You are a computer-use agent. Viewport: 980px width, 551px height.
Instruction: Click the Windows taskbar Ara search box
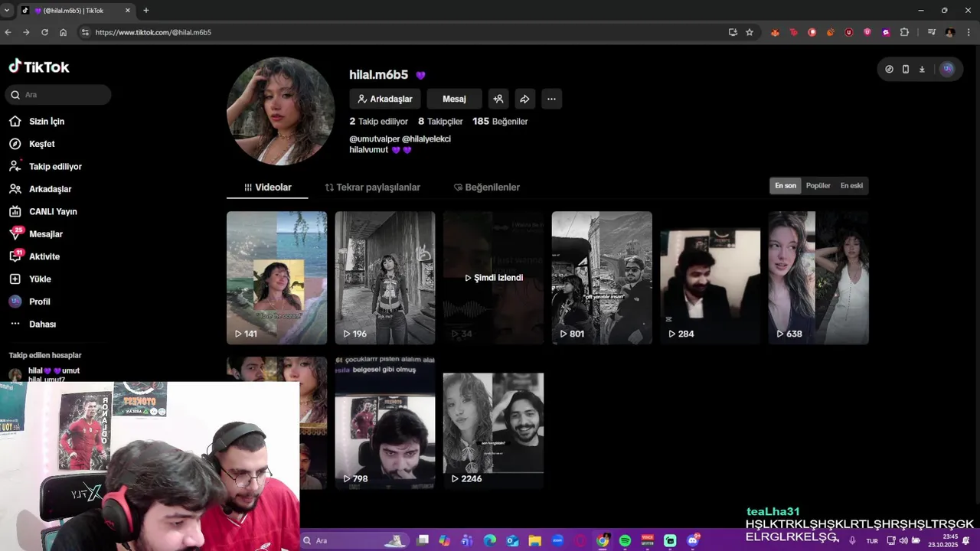click(x=354, y=541)
